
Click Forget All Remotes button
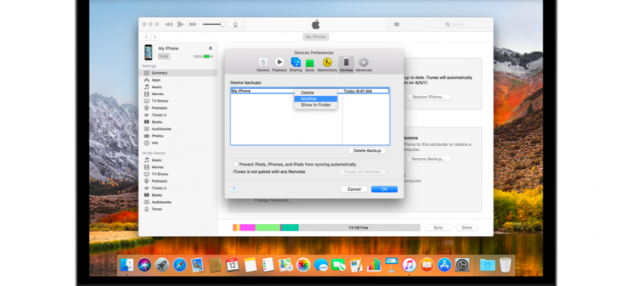click(x=362, y=172)
